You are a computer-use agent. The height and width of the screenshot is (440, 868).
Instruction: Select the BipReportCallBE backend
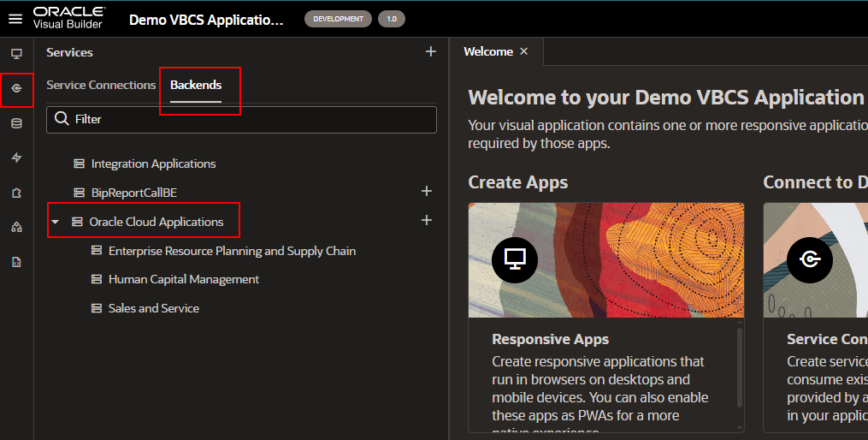point(134,193)
